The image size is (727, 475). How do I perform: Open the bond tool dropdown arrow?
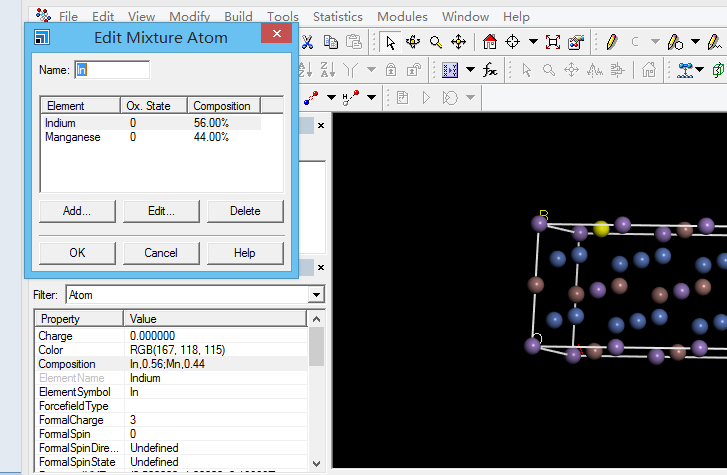click(331, 97)
